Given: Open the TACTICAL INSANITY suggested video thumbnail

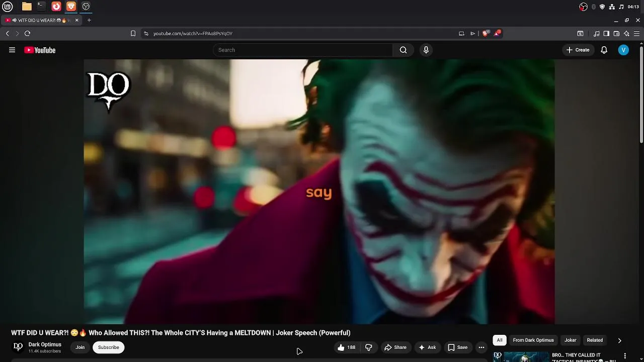Looking at the screenshot, I should [x=521, y=357].
